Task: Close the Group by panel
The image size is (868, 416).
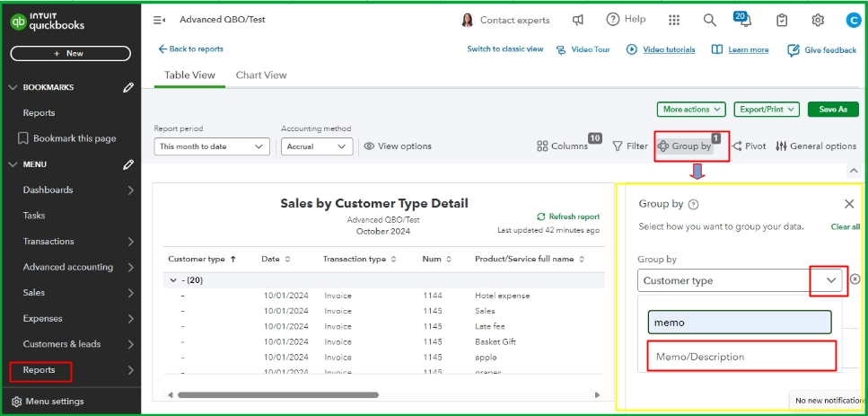Action: pos(849,204)
